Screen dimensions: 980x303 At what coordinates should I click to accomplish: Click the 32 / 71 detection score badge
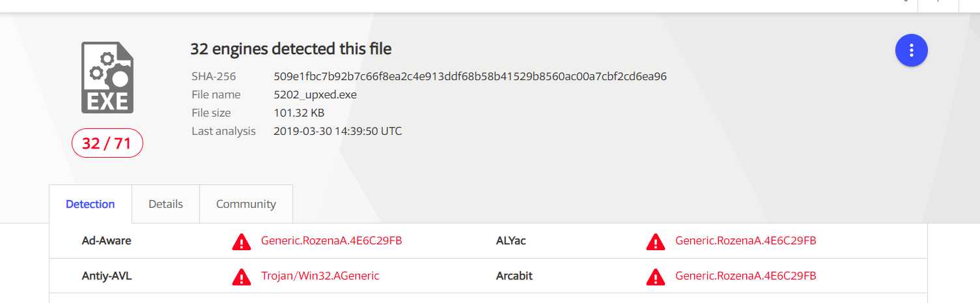click(x=107, y=143)
